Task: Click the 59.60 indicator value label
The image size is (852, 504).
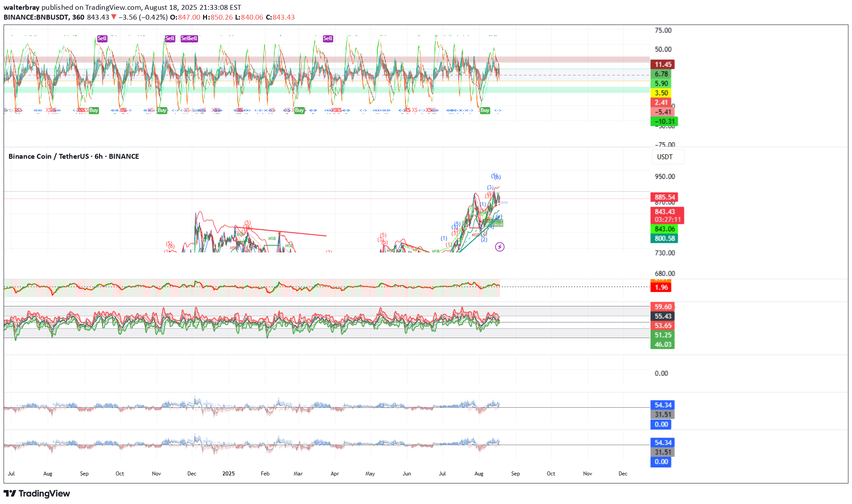Action: 662,307
